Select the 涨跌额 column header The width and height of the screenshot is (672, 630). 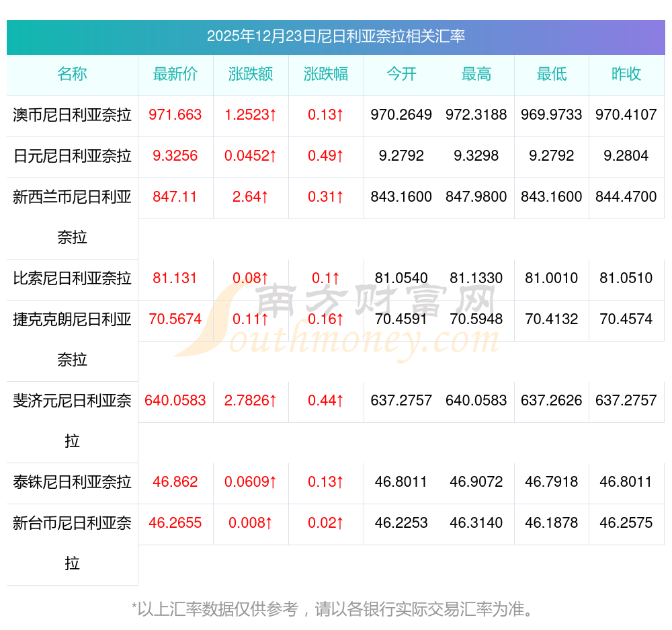(251, 74)
